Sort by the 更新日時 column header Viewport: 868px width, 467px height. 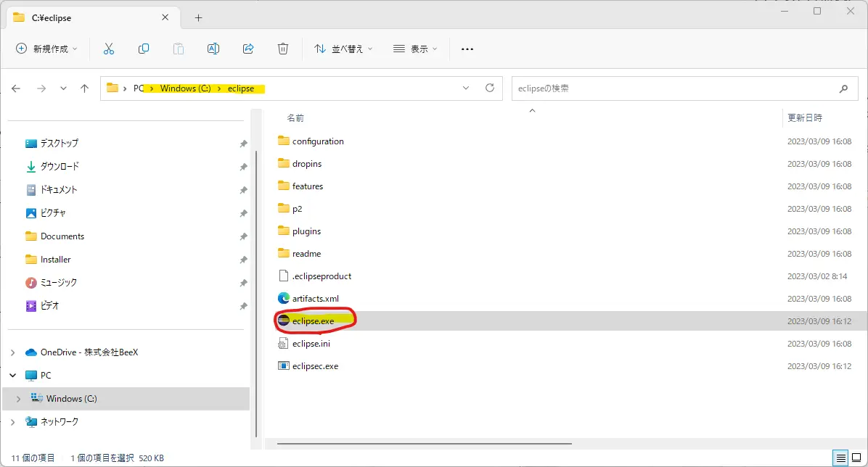805,118
